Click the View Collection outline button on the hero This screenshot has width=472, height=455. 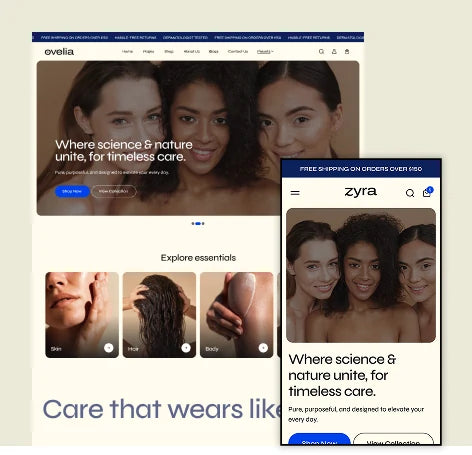[x=114, y=191]
